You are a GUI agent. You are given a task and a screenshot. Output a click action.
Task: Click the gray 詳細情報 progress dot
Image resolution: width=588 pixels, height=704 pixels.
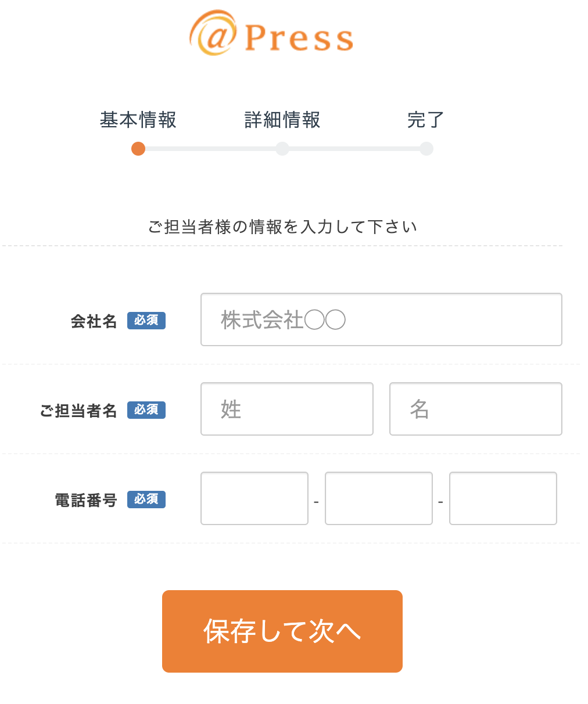coord(282,149)
